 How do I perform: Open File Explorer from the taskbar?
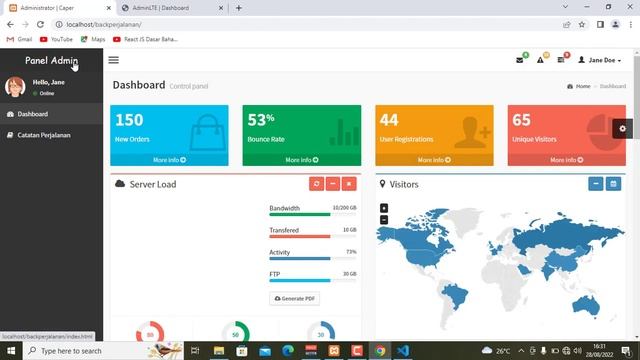point(219,351)
